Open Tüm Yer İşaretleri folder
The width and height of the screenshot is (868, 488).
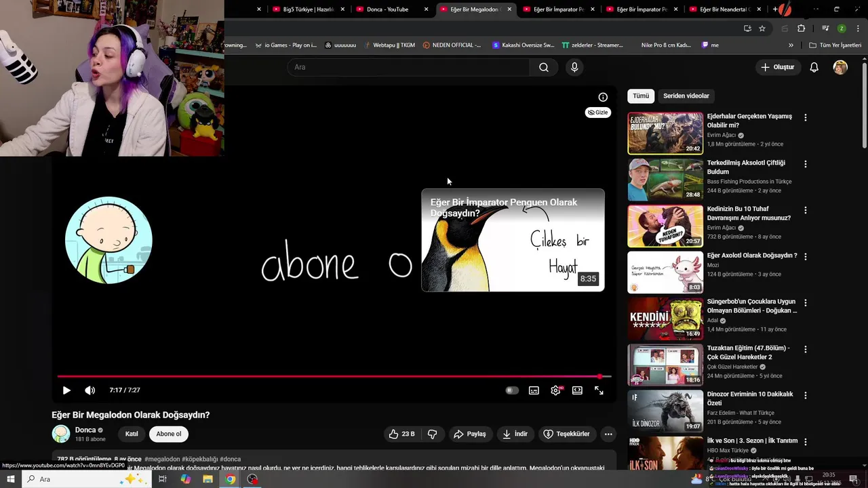835,45
